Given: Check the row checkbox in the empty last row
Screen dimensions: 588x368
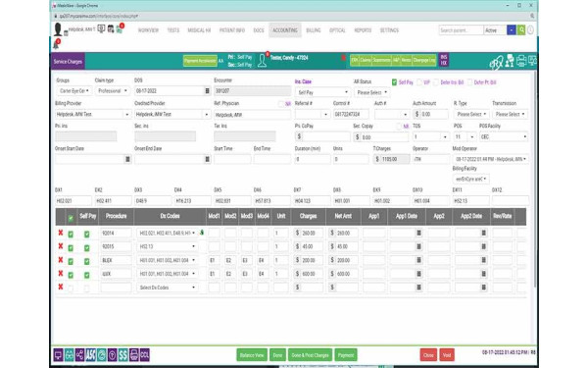Looking at the screenshot, I should pyautogui.click(x=71, y=289).
